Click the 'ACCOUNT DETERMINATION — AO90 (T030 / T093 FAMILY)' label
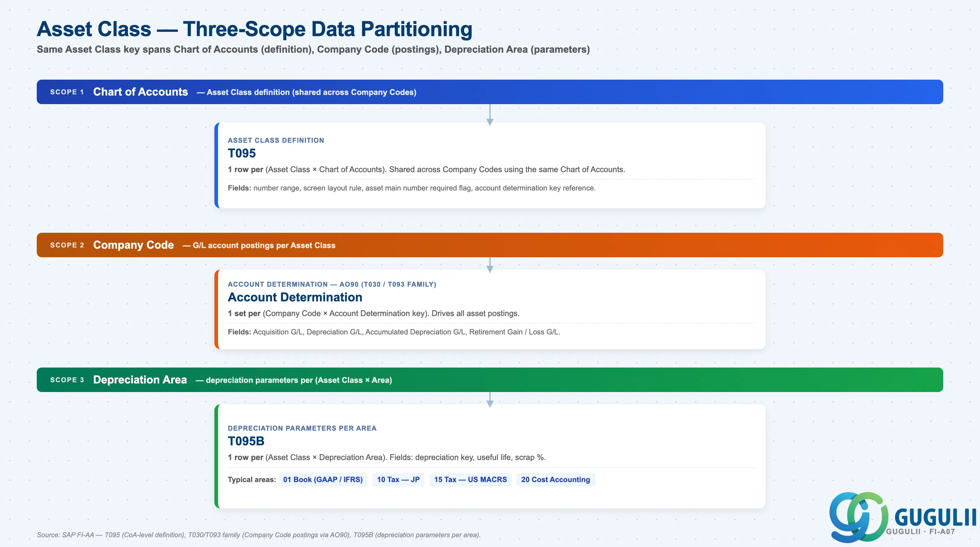This screenshot has width=980, height=547. tap(332, 284)
